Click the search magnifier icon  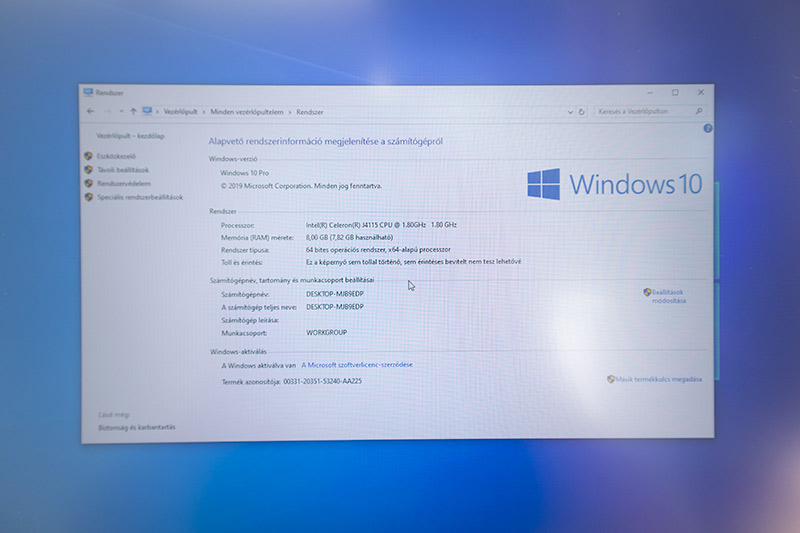(699, 111)
